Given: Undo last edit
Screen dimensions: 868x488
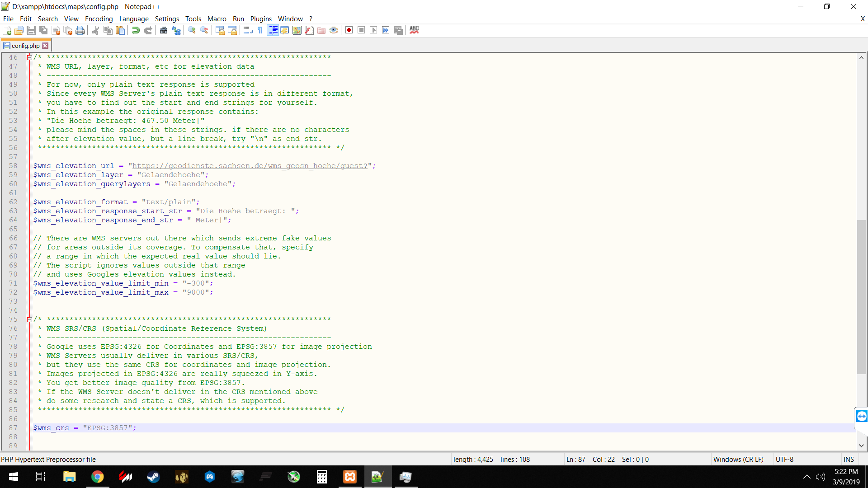Looking at the screenshot, I should (x=136, y=30).
